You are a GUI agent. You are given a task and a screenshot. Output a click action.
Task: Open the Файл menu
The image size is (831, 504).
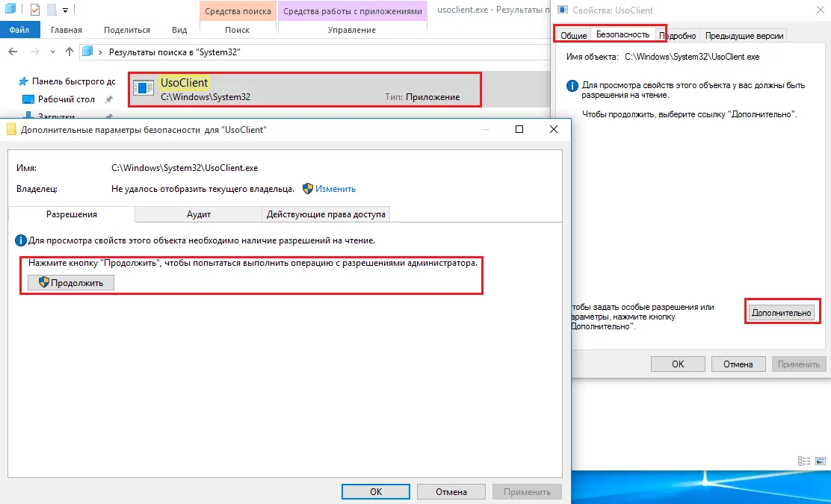coord(19,30)
